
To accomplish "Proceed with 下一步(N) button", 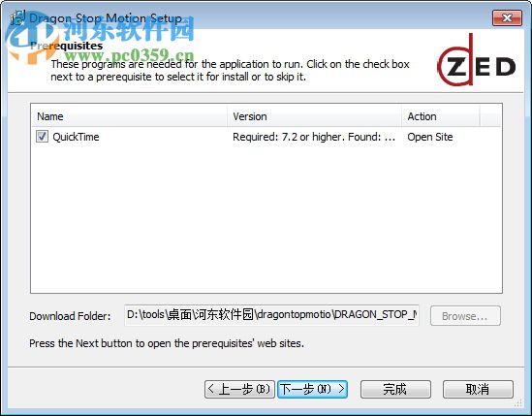I will 312,389.
